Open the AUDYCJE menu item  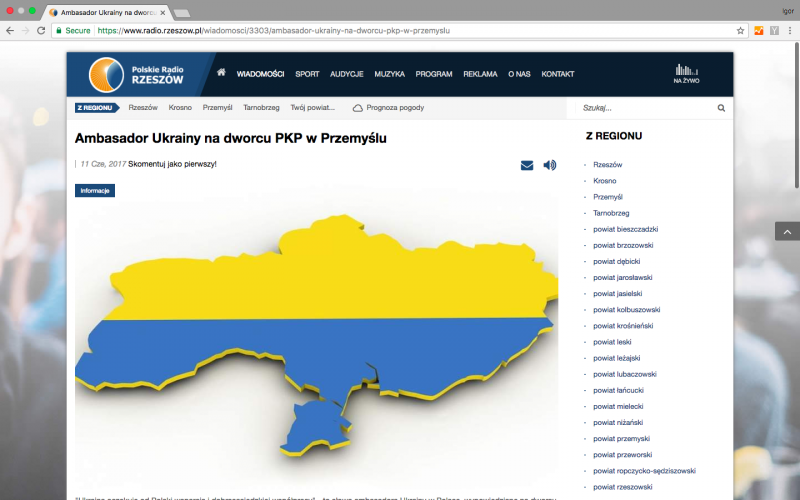click(x=346, y=74)
